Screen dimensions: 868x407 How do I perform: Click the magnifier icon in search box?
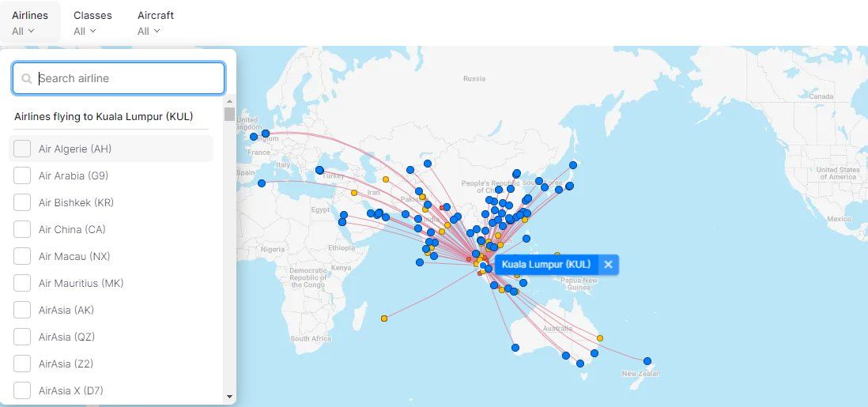click(x=27, y=79)
